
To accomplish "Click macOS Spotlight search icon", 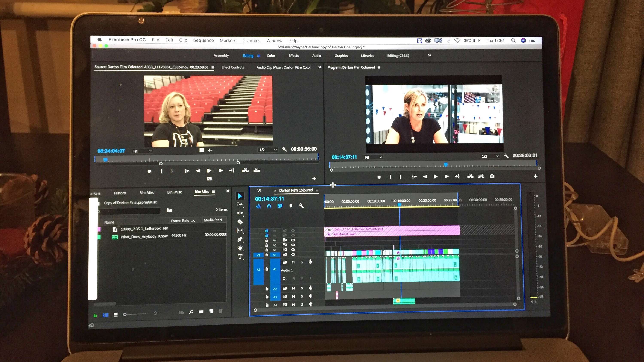I will click(x=513, y=41).
